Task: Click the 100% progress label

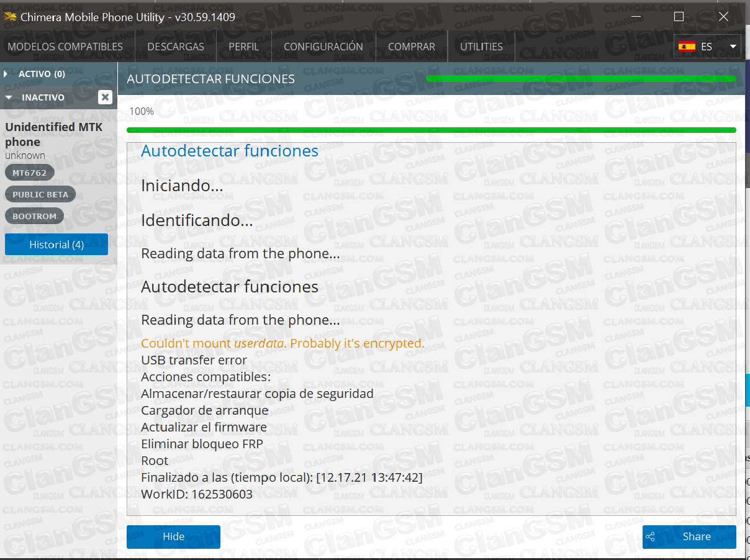Action: coord(142,112)
